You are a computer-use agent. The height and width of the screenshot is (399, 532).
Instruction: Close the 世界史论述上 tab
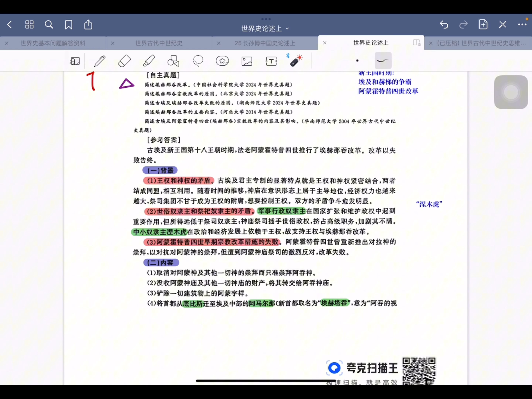(x=325, y=43)
